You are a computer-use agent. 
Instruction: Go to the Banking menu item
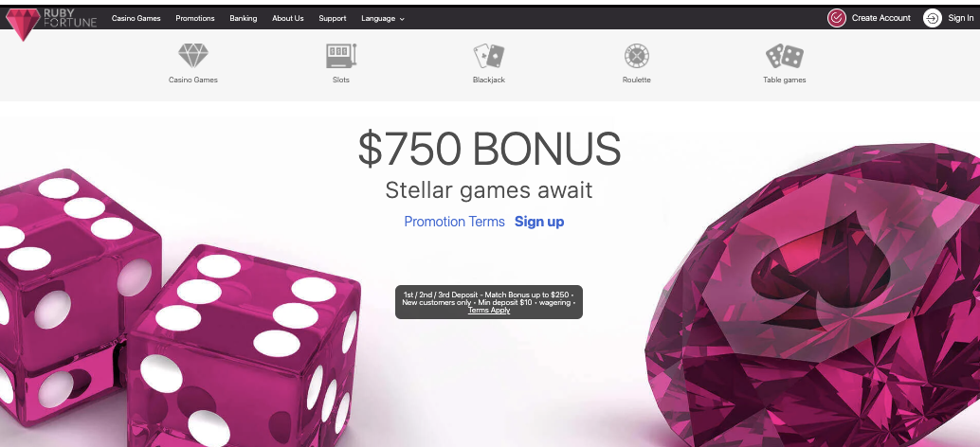point(244,18)
